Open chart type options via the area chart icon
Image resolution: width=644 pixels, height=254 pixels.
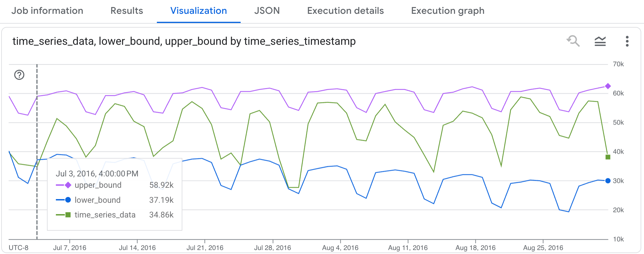(x=600, y=41)
